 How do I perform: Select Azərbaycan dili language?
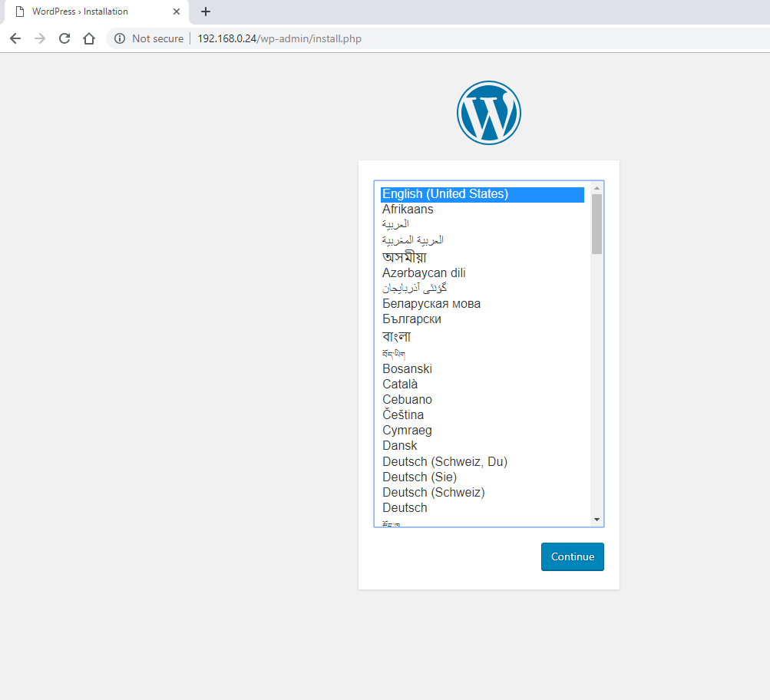pos(482,273)
